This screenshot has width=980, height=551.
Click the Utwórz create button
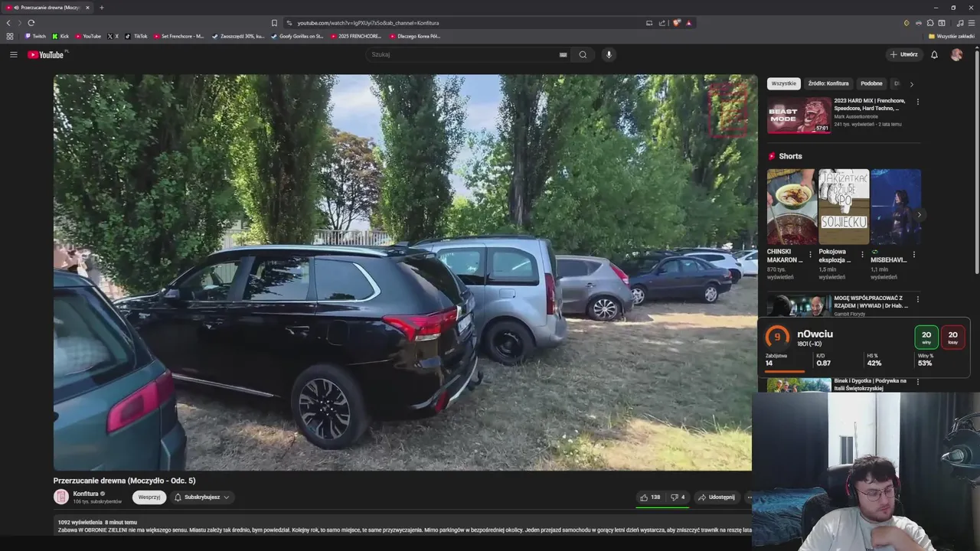tap(904, 54)
